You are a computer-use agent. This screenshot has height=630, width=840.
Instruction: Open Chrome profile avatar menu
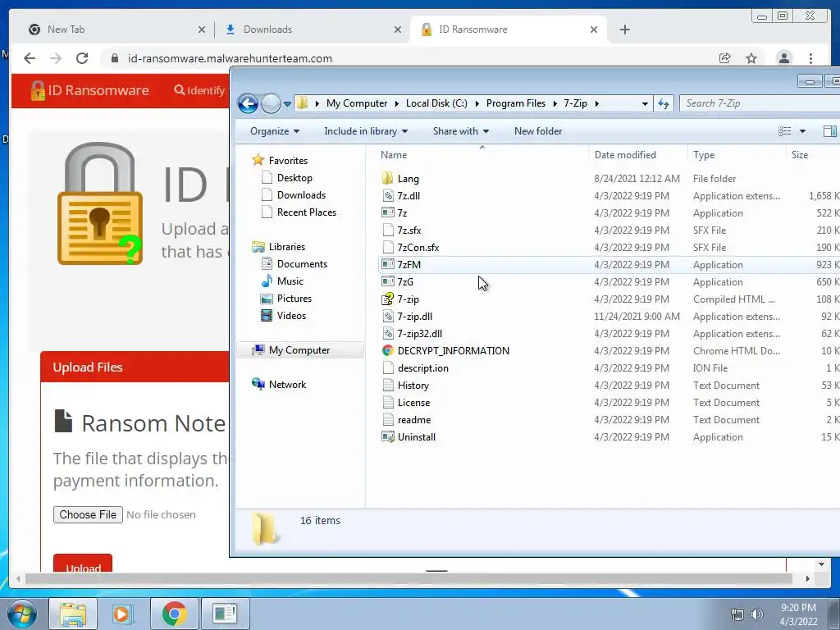783,58
